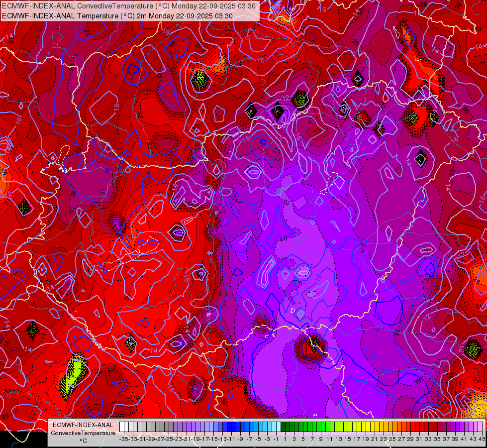Click the -35 value on the legend scale
This screenshot has width=487, height=448.
[x=123, y=439]
